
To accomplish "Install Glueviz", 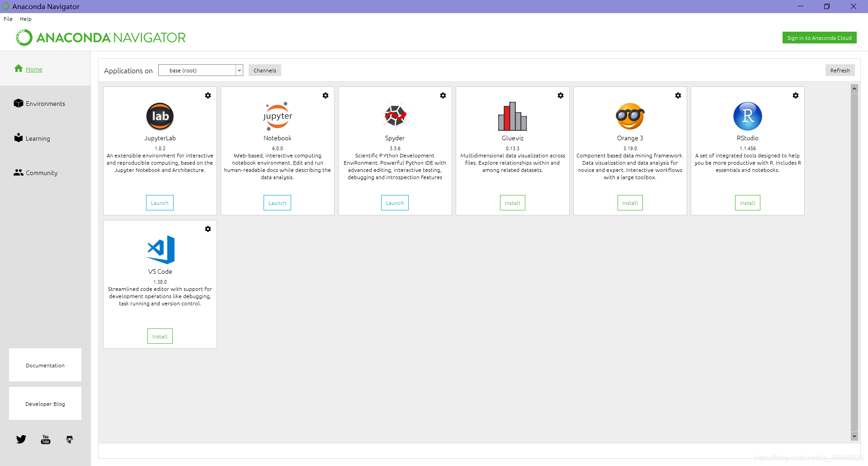I will pos(513,203).
